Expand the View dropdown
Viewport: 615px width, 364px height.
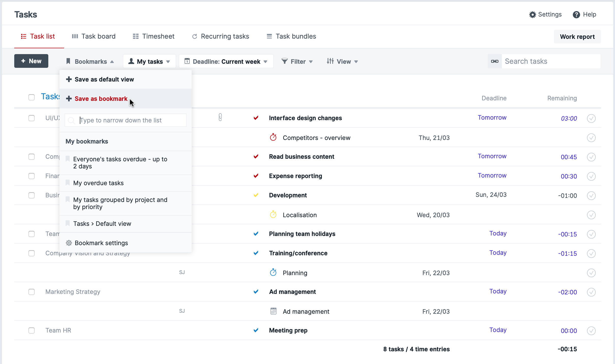tap(342, 61)
